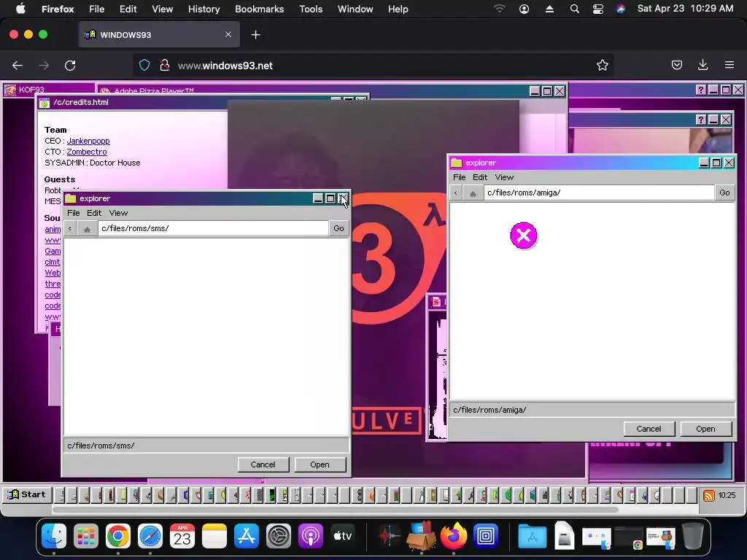The image size is (747, 560).
Task: Open Trash in the Dock
Action: [693, 537]
